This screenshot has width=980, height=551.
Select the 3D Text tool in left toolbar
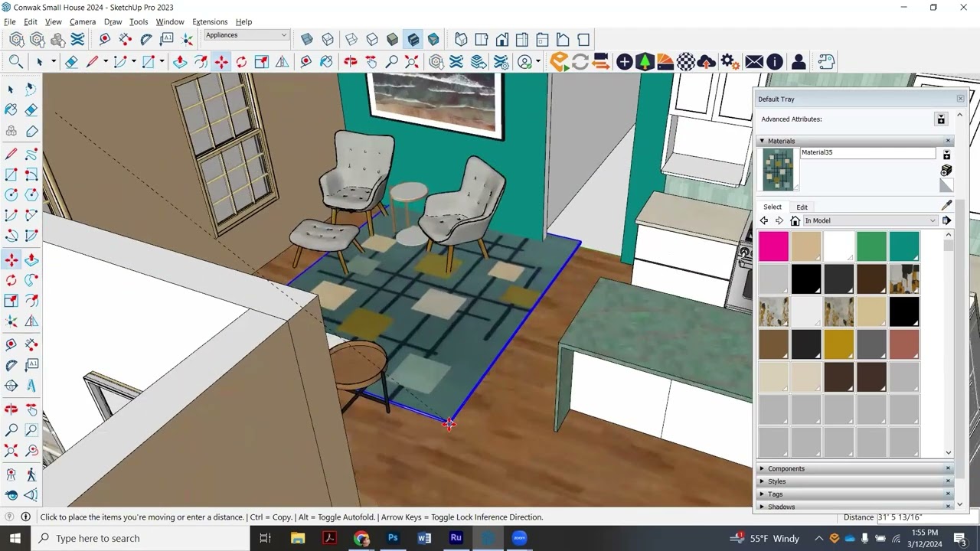pos(31,386)
